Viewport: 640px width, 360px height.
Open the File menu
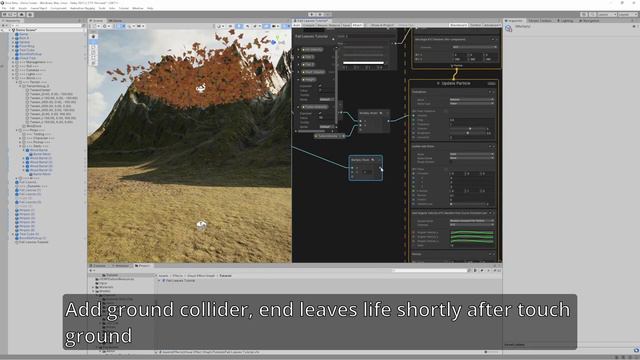[4, 8]
